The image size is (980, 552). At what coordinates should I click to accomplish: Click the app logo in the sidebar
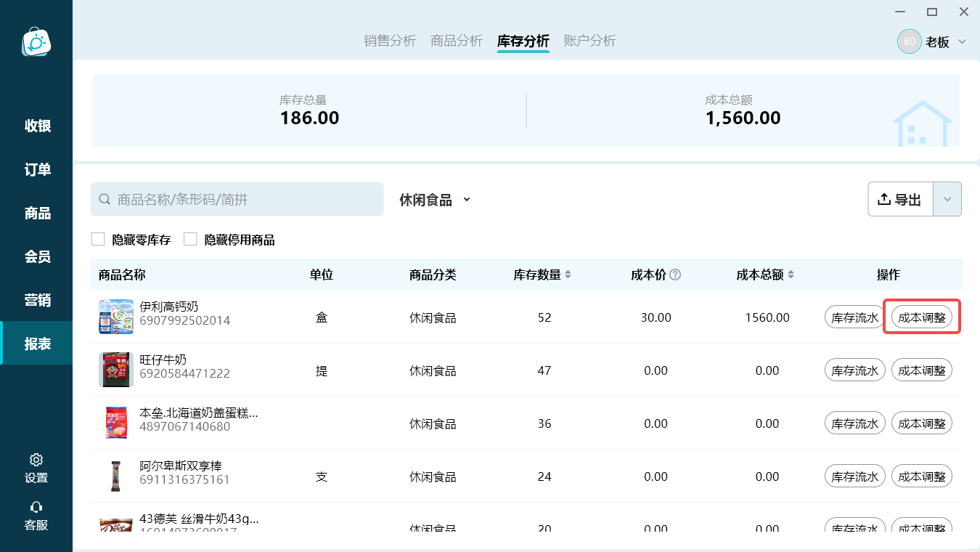click(36, 42)
